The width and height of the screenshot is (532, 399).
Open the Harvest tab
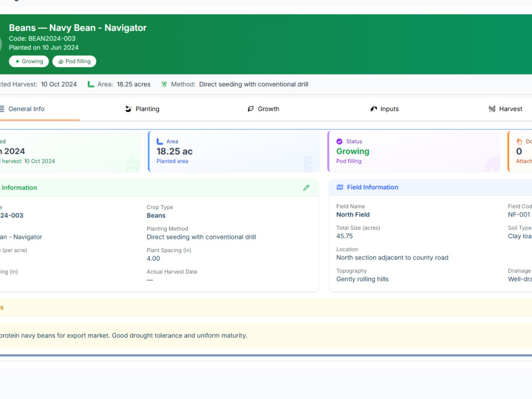coord(505,109)
